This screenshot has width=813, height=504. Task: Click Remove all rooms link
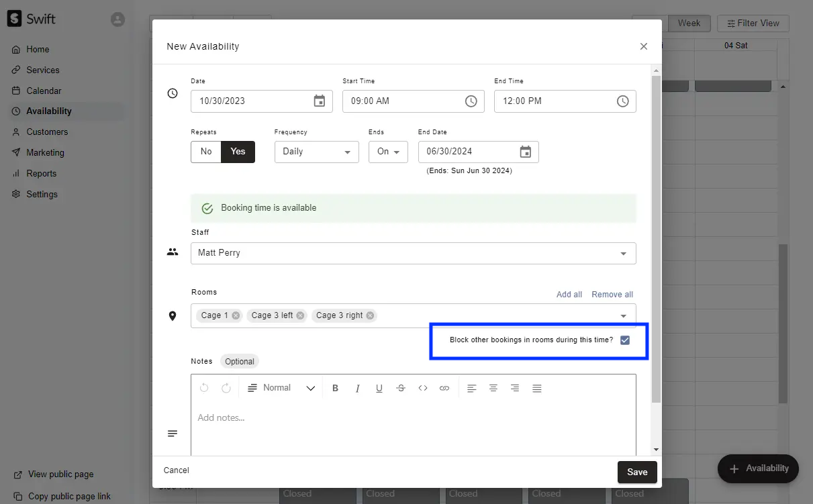click(x=612, y=295)
